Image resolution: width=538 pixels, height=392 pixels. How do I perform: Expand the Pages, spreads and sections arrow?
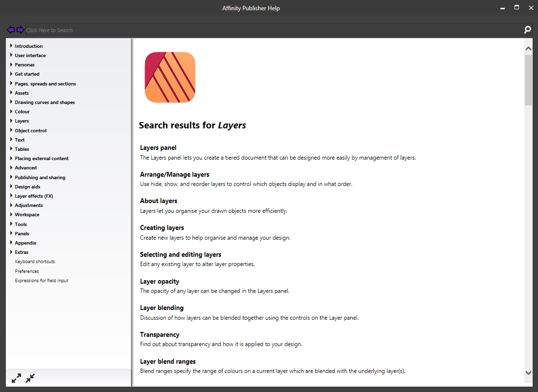pyautogui.click(x=11, y=83)
